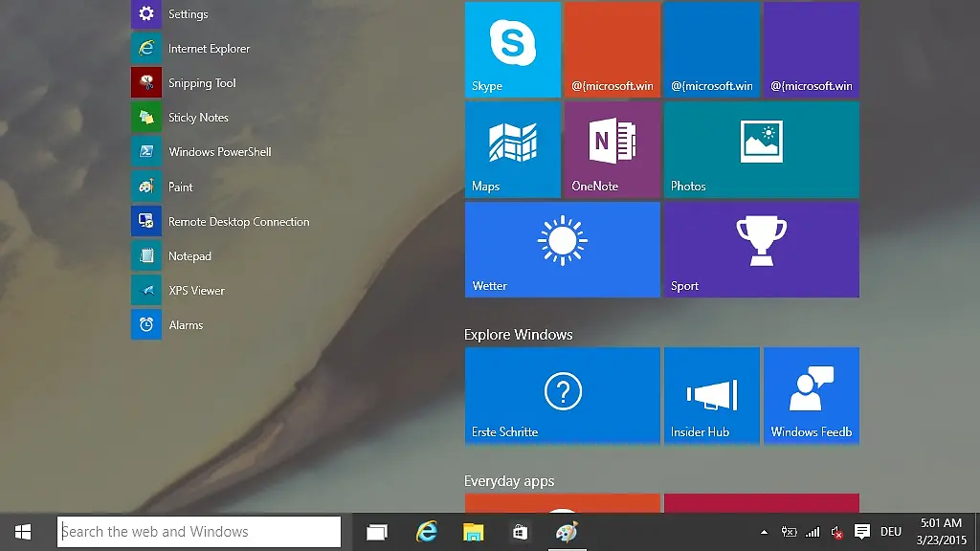Viewport: 980px width, 551px height.
Task: Open the OneNote tile
Action: point(612,149)
